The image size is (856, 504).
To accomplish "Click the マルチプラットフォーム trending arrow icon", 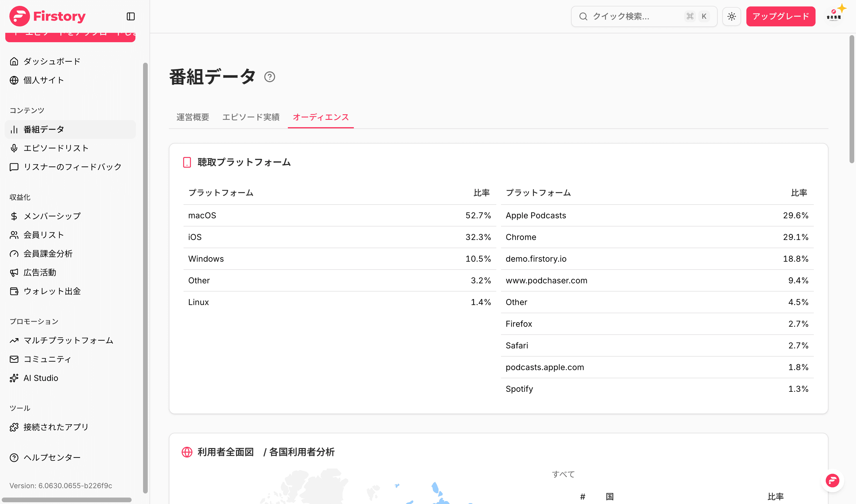I will click(x=14, y=340).
